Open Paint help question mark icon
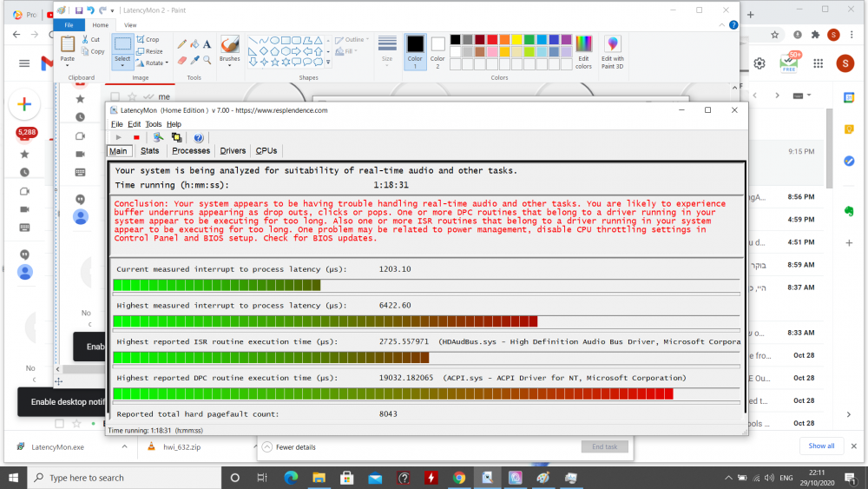 click(733, 25)
